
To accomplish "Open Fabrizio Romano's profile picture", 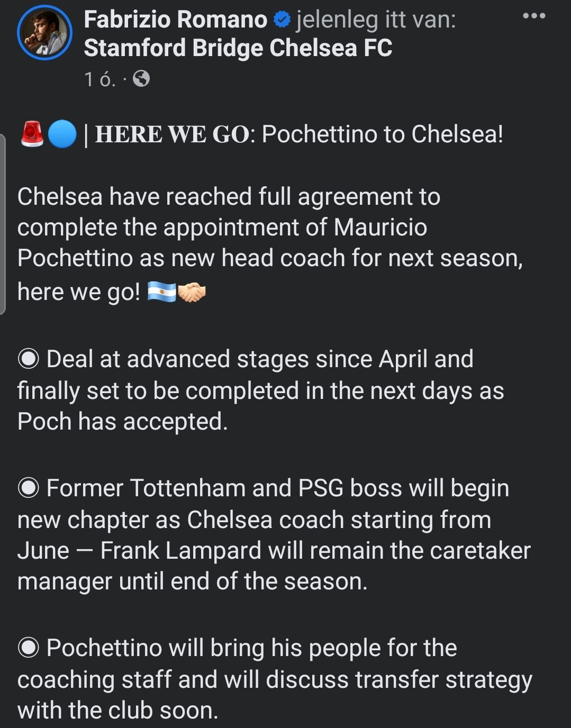I will click(x=44, y=32).
